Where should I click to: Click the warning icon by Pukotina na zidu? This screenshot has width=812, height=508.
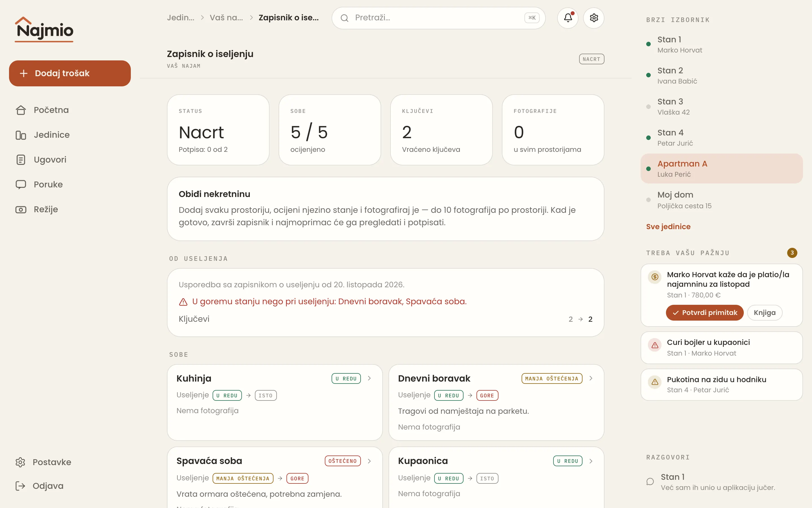click(x=655, y=382)
